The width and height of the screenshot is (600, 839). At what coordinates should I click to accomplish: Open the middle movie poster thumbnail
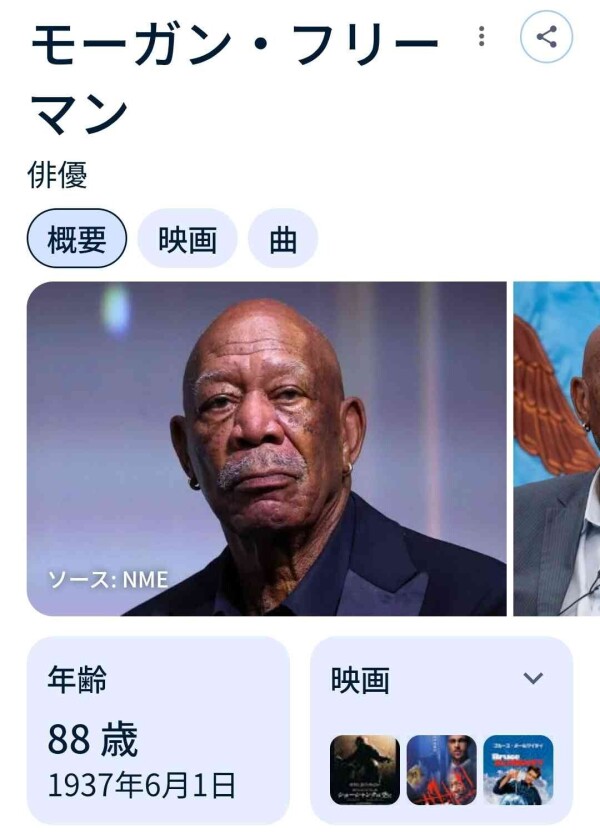[x=442, y=770]
